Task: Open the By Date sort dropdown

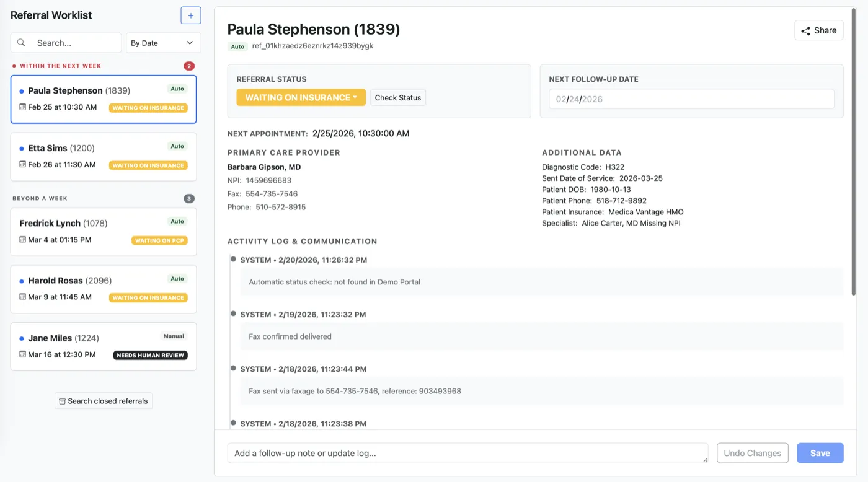Action: (x=163, y=43)
